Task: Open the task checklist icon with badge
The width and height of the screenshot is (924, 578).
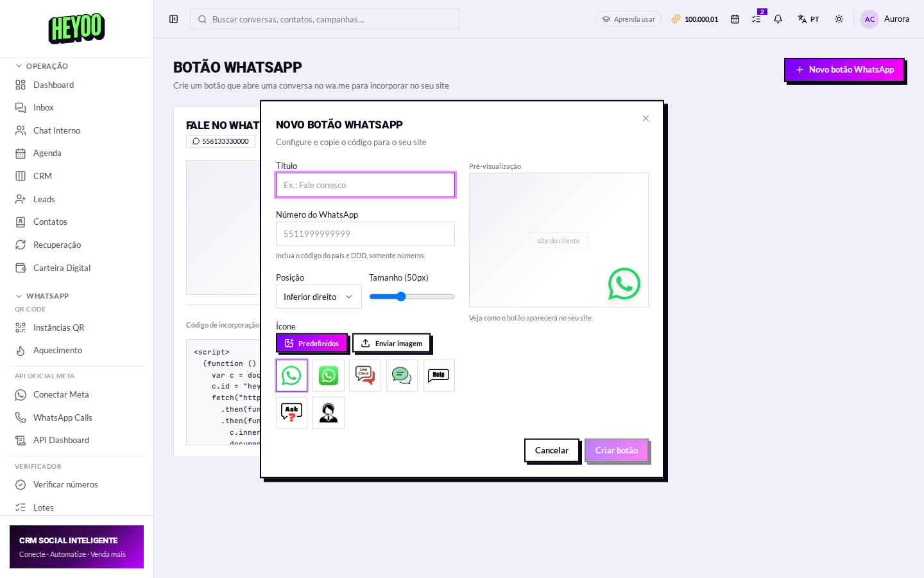Action: [757, 19]
